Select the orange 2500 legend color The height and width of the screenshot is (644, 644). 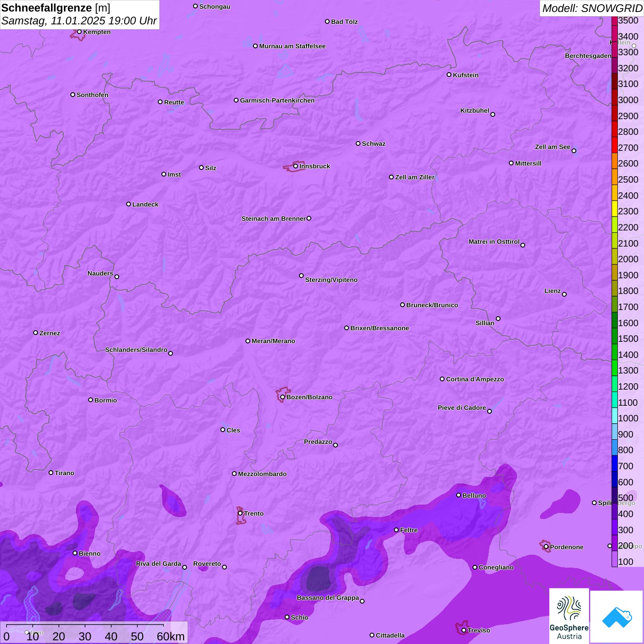click(x=615, y=177)
